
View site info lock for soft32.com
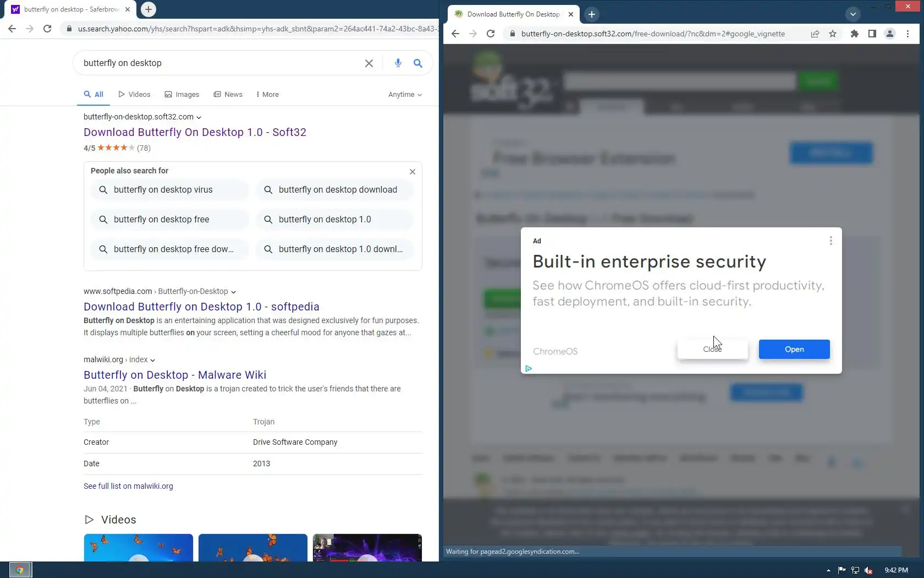point(512,34)
